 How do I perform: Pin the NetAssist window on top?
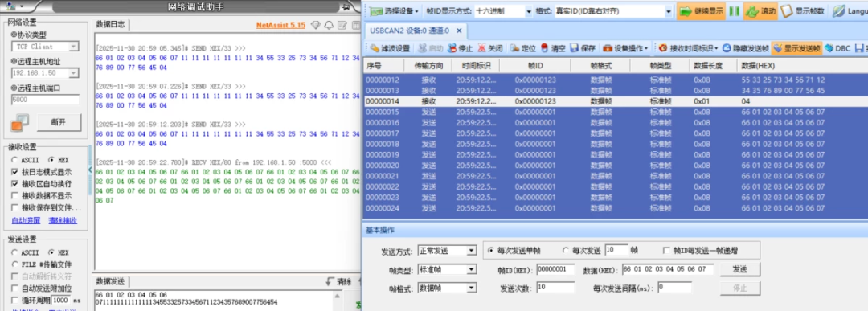(x=346, y=7)
